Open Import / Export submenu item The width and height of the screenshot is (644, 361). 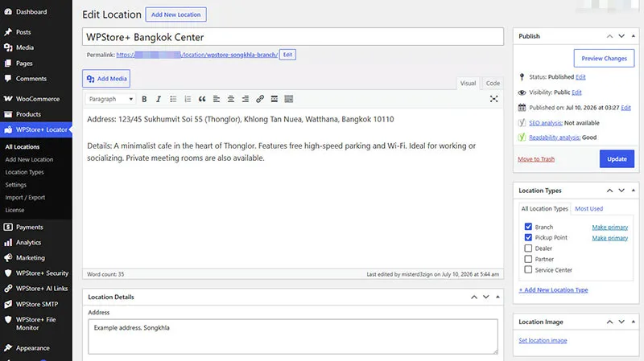pyautogui.click(x=25, y=197)
